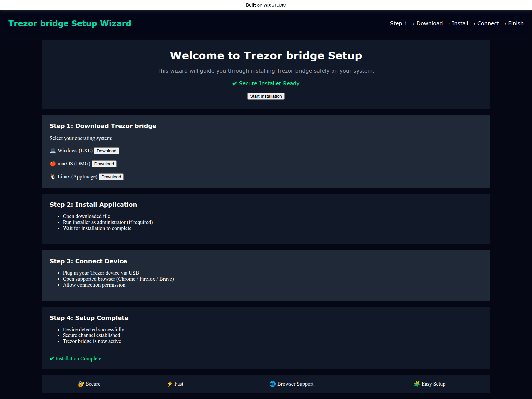Click the Welcome to Trezor bridge Setup heading
Image resolution: width=532 pixels, height=399 pixels.
266,55
